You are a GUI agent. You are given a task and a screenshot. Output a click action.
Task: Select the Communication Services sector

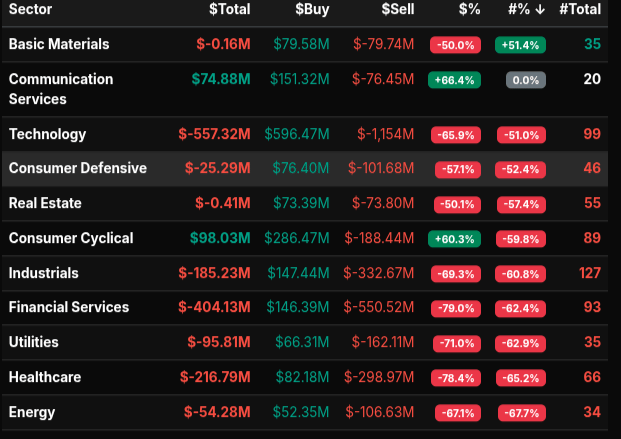click(60, 89)
